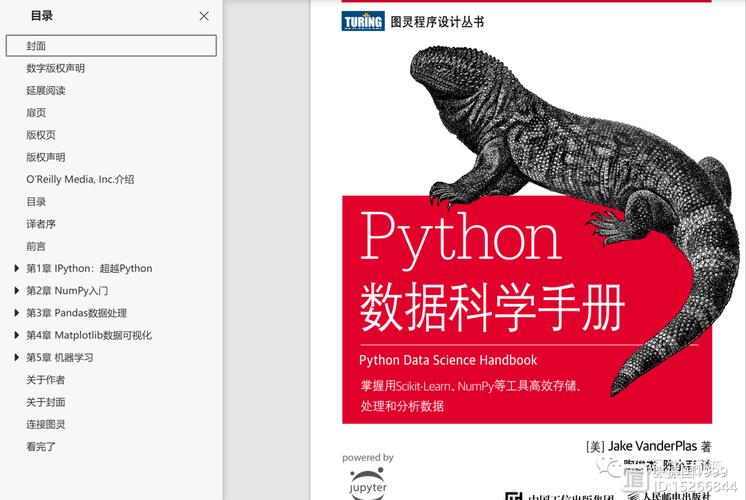Go to 延展阅读 in the contents

pyautogui.click(x=46, y=90)
